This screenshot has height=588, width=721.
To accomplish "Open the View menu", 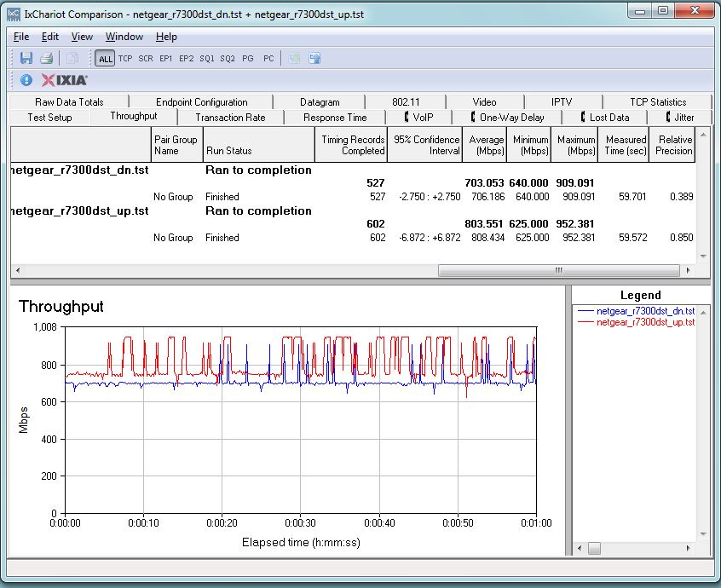I will pos(82,37).
